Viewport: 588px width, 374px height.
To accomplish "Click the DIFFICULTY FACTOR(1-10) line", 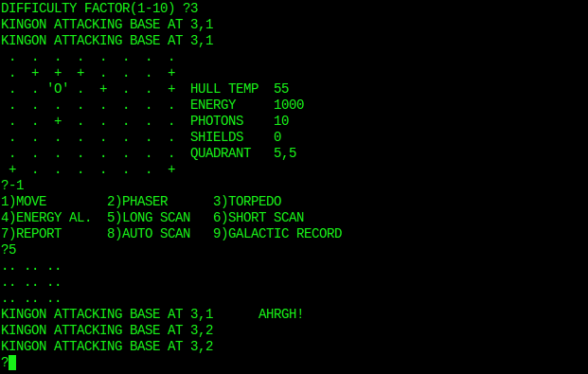I will tap(99, 9).
